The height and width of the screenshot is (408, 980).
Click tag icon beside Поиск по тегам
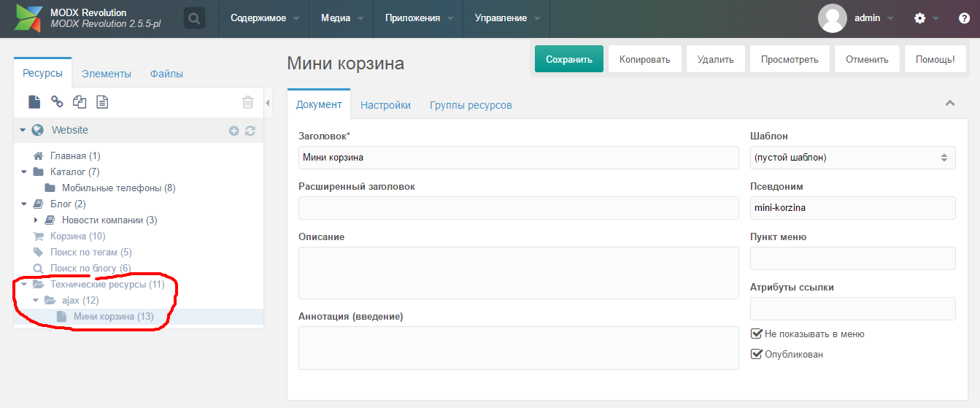(x=39, y=252)
